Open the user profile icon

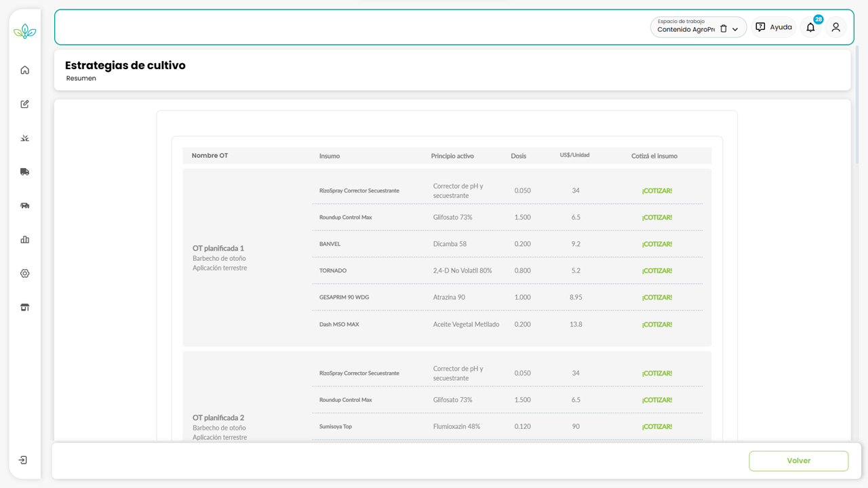tap(835, 27)
